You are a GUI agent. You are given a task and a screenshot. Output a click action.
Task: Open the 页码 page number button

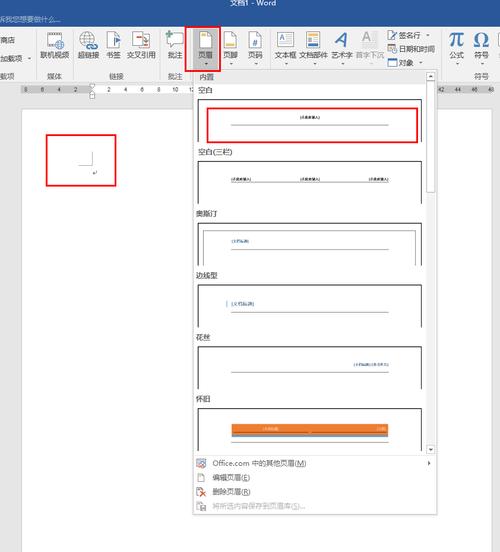pos(255,49)
